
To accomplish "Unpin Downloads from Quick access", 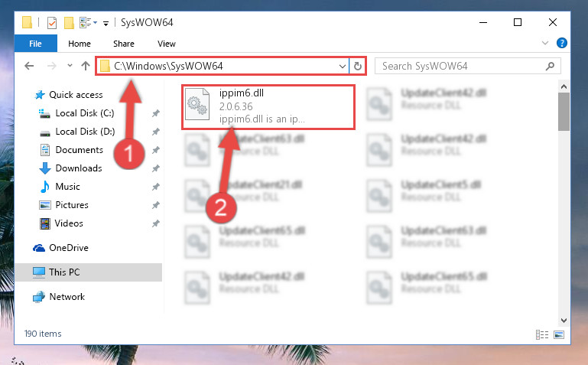I will (156, 168).
